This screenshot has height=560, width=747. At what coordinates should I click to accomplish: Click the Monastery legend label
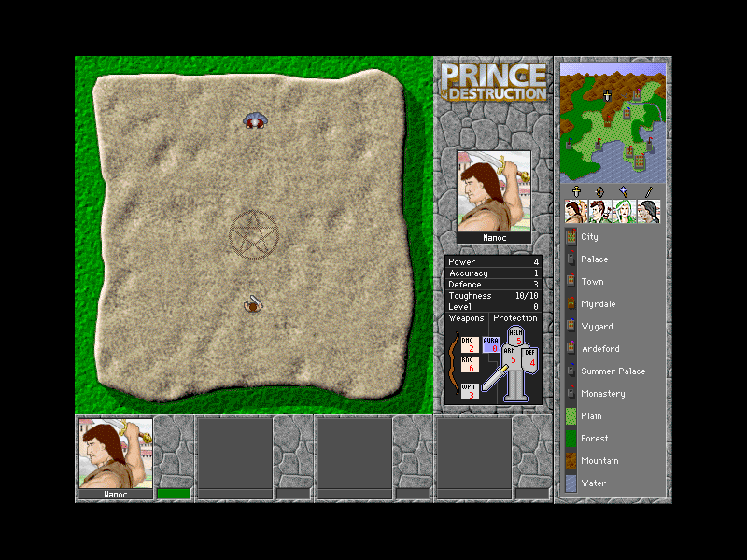click(x=603, y=394)
